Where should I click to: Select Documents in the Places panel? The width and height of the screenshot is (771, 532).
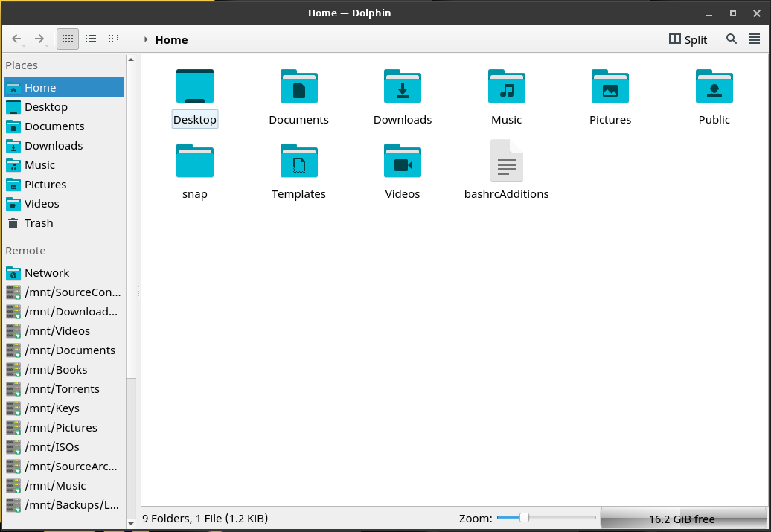(54, 126)
